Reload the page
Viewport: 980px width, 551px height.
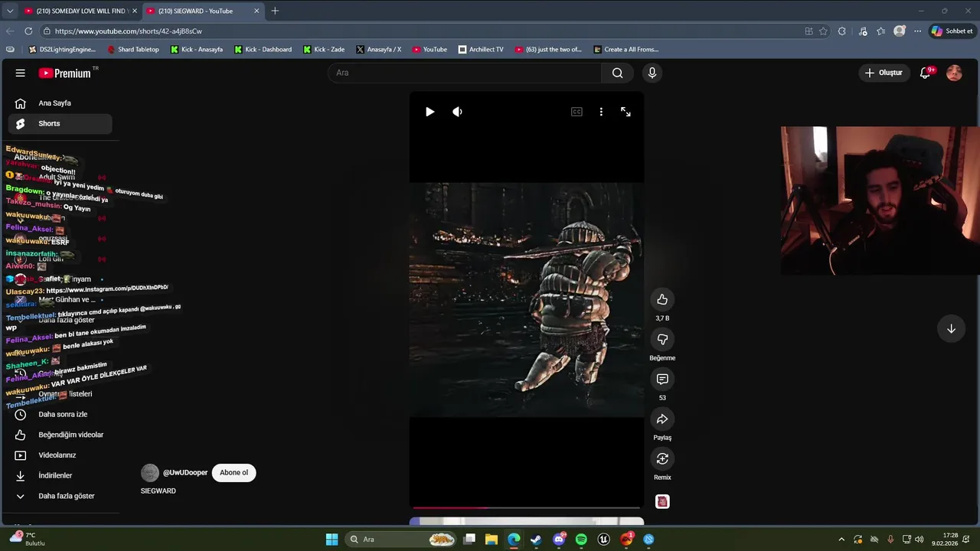pyautogui.click(x=28, y=31)
